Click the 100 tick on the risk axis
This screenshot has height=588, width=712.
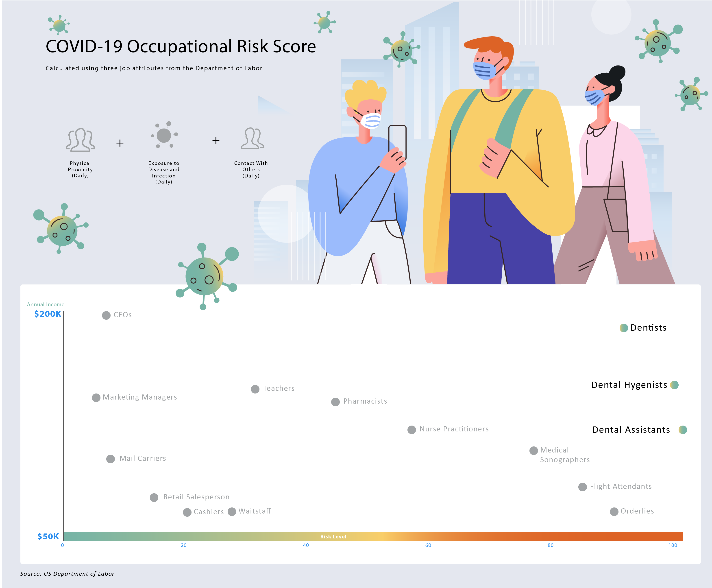(x=673, y=545)
